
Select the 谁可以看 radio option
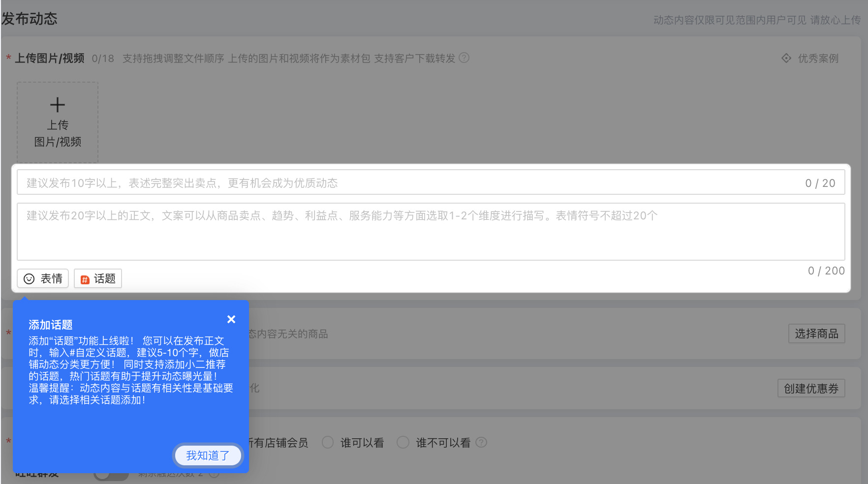(328, 443)
